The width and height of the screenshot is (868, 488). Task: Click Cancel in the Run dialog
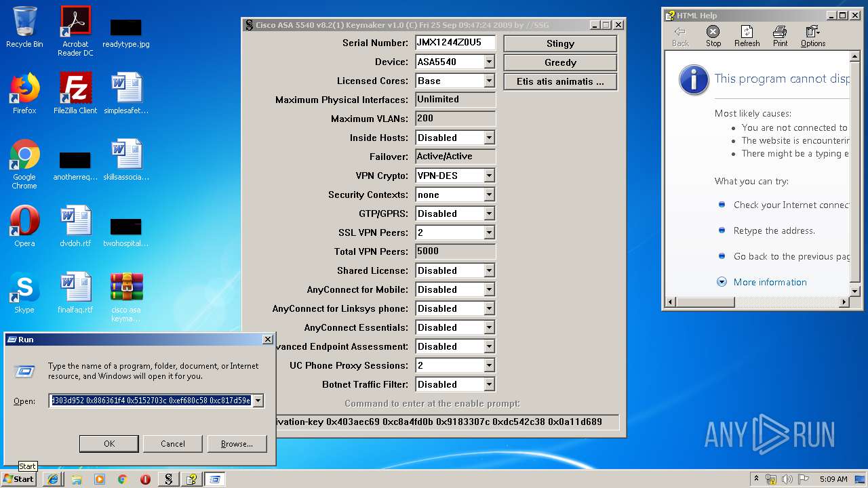tap(173, 444)
